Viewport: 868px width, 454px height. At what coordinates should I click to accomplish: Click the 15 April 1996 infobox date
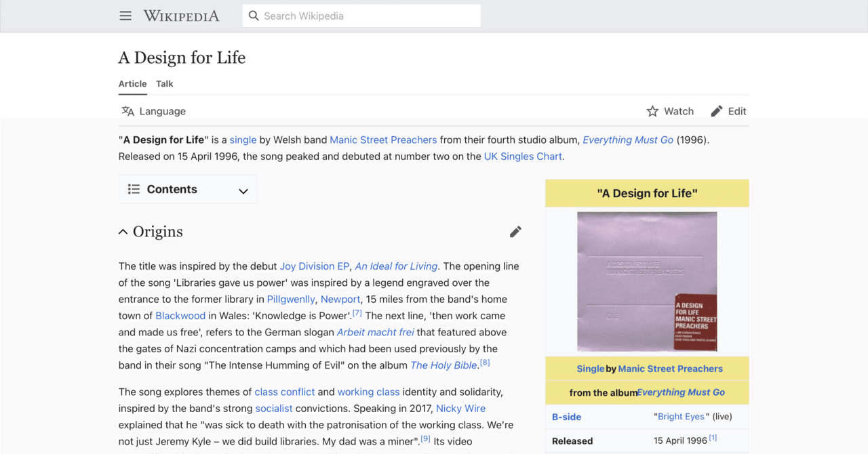click(x=680, y=441)
